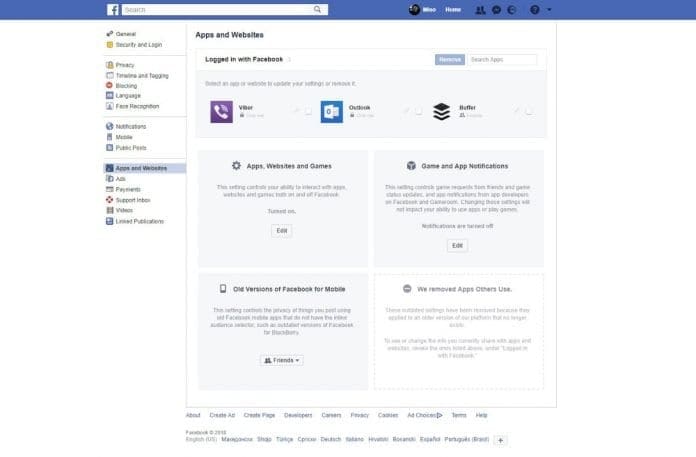Image resolution: width=696 pixels, height=457 pixels.
Task: Click the Mobile sidebar icon
Action: (110, 137)
